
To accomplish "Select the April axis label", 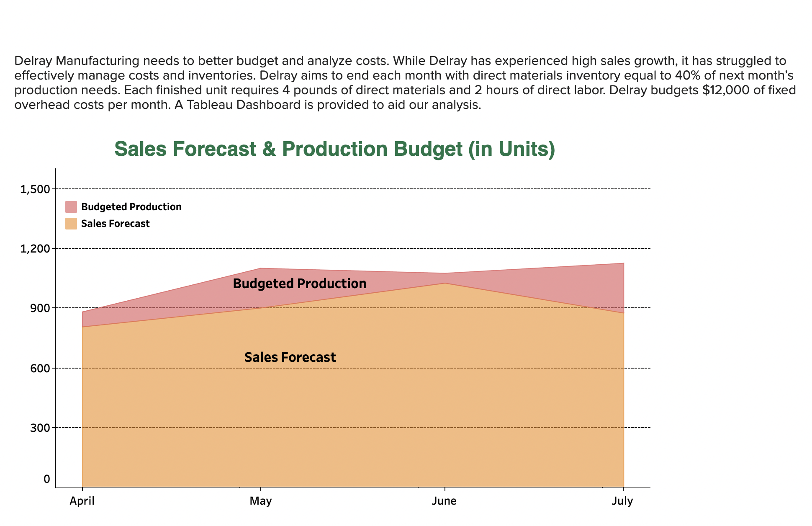I will pos(82,501).
